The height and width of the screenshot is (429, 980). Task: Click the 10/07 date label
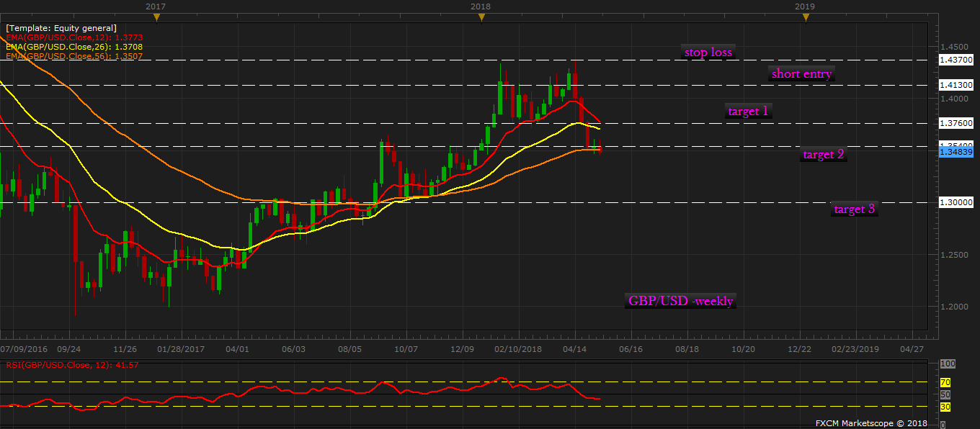pos(406,348)
